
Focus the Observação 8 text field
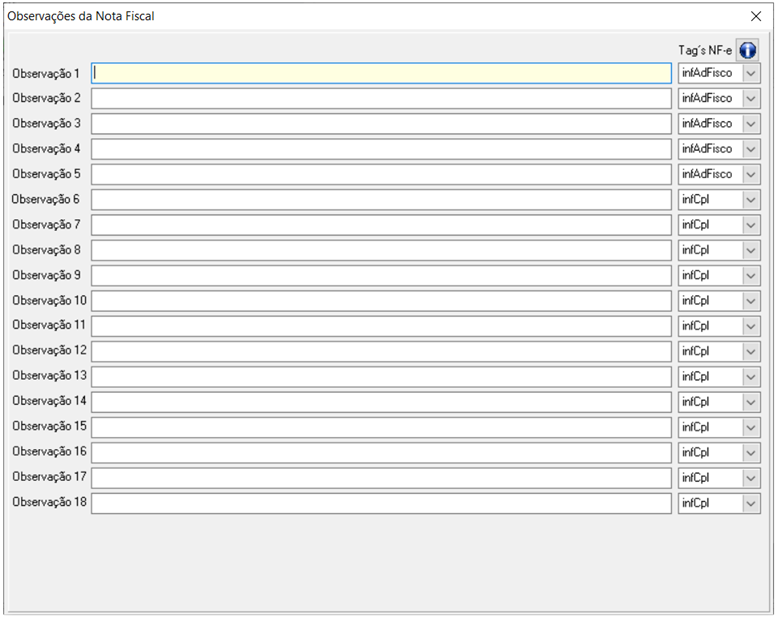coord(381,250)
